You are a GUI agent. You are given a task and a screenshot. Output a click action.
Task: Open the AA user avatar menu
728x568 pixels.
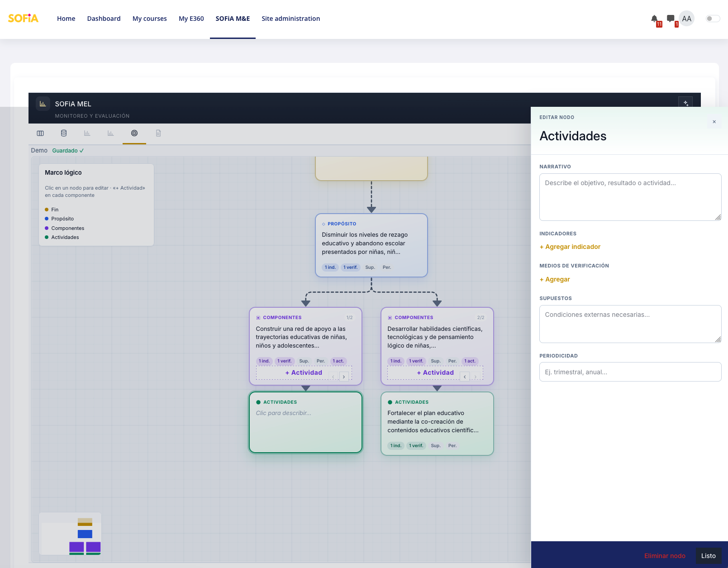686,19
